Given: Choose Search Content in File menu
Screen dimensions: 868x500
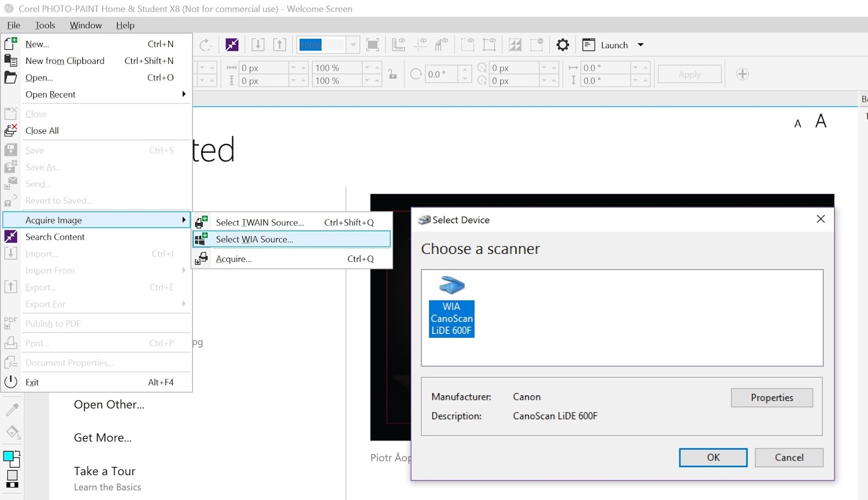Looking at the screenshot, I should 97,236.
